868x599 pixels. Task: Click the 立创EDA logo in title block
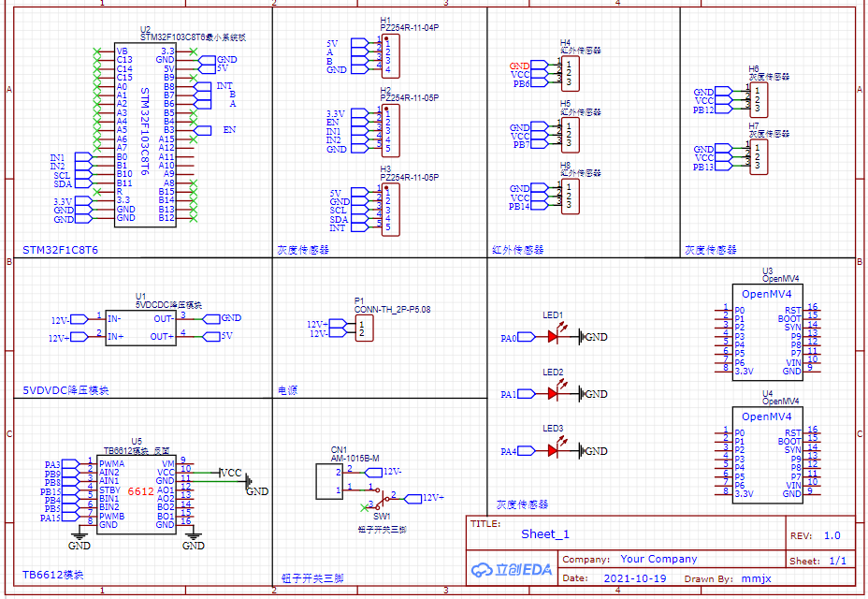(x=512, y=570)
